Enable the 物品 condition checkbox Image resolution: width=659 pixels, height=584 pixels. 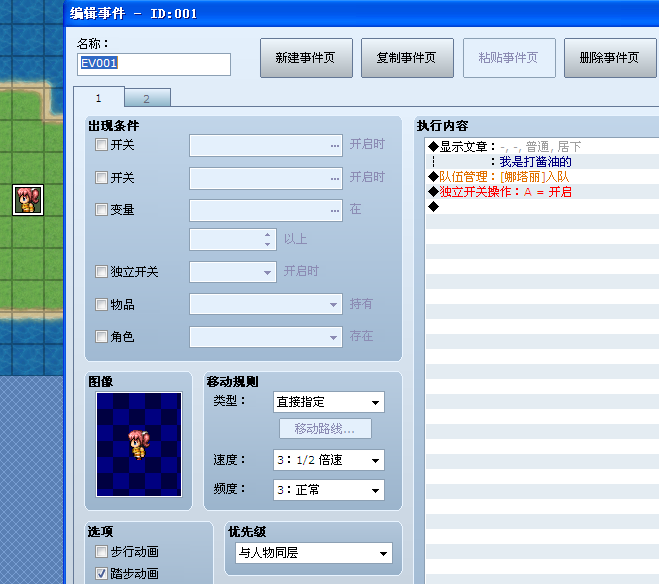point(101,304)
